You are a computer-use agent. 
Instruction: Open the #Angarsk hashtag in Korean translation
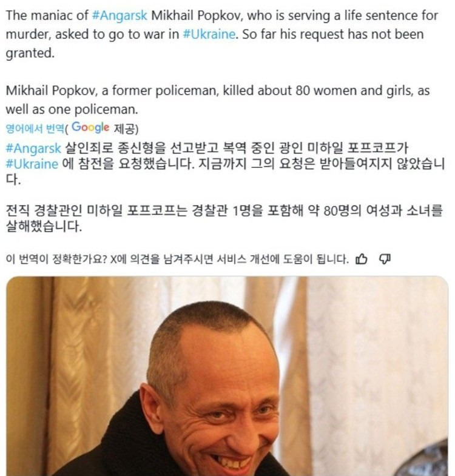coord(33,149)
